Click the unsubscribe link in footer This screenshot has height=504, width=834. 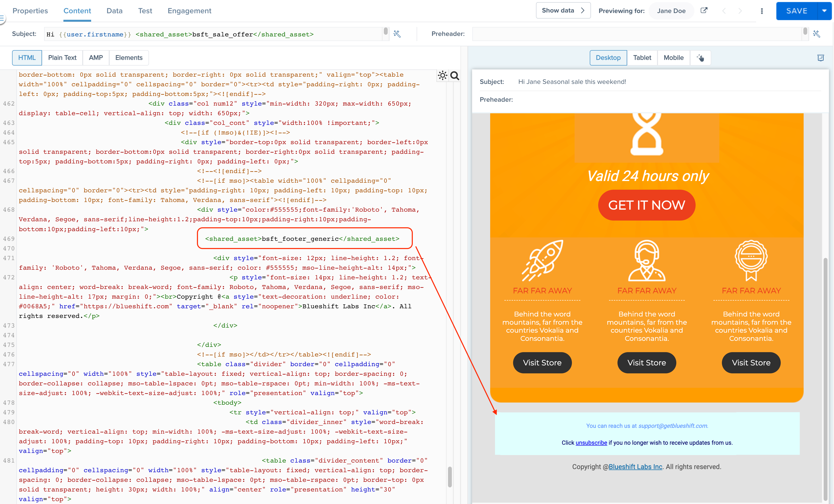click(591, 443)
